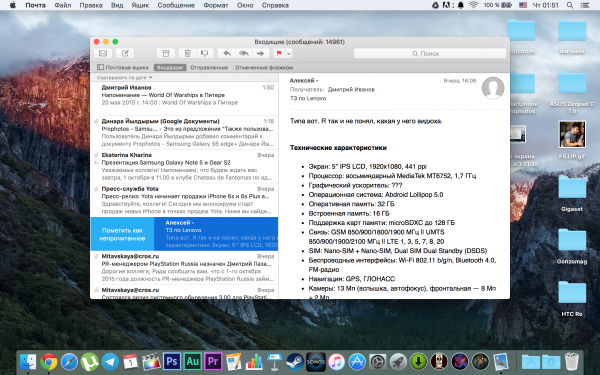Archive the selected message via toolbar icon

pos(166,54)
